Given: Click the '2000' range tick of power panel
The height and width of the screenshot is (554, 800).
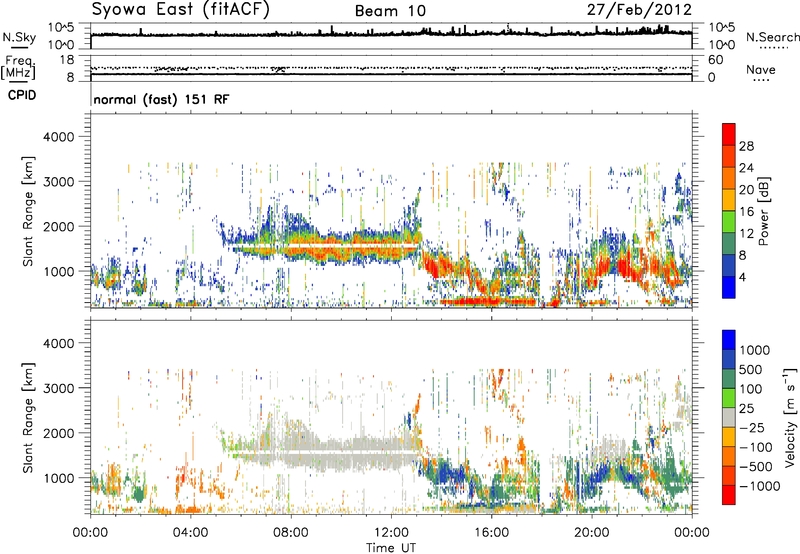Looking at the screenshot, I should (x=58, y=227).
